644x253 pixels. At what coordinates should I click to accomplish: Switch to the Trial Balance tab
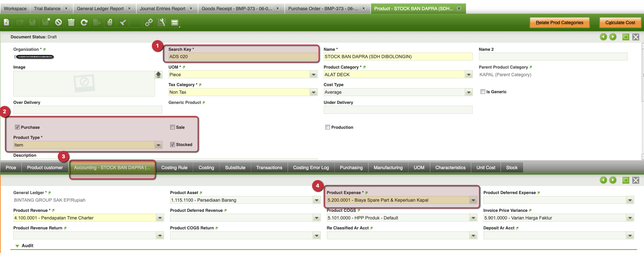[x=47, y=9]
